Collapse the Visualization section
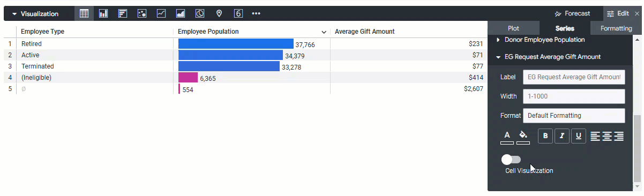Viewport: 644px width, 196px height. [35, 14]
